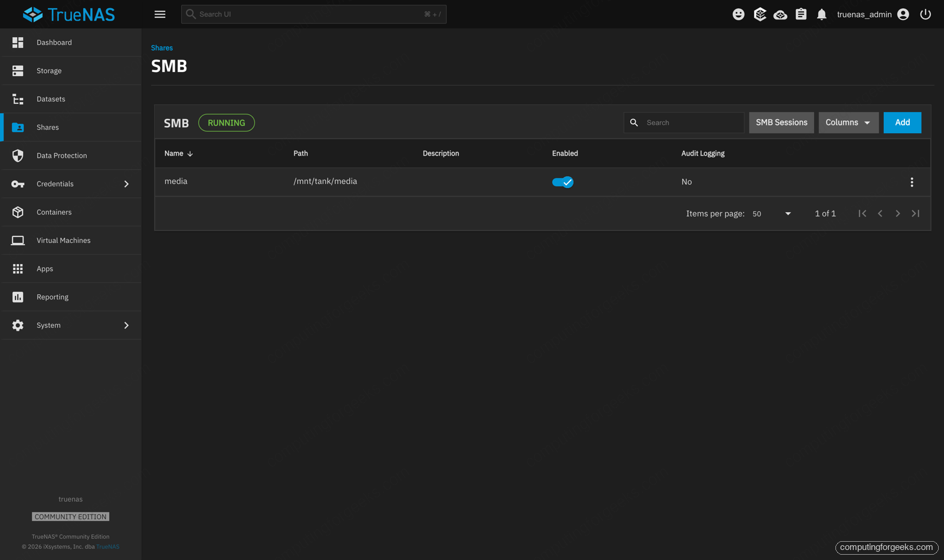Click the Credentials key icon
Screen dimensions: 944x560
18,184
